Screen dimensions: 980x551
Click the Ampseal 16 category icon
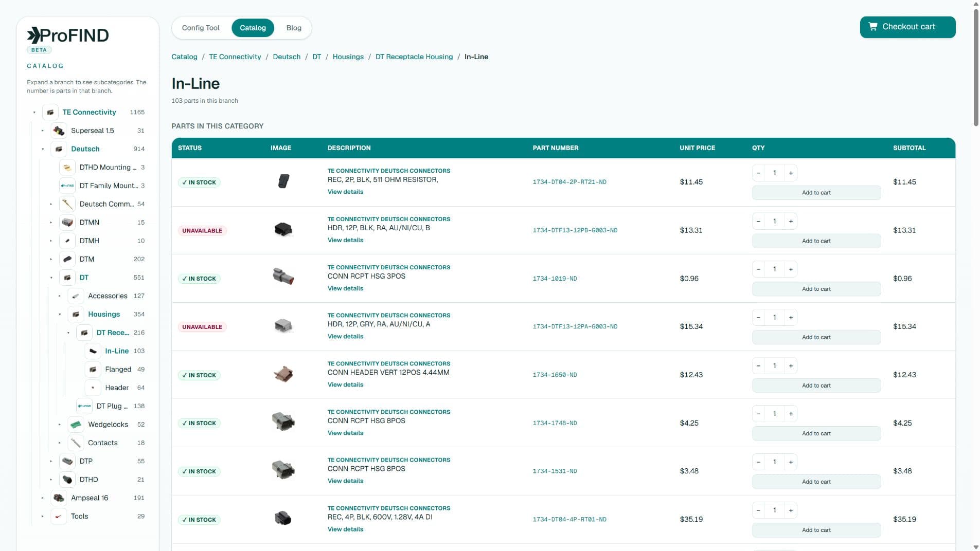point(59,498)
